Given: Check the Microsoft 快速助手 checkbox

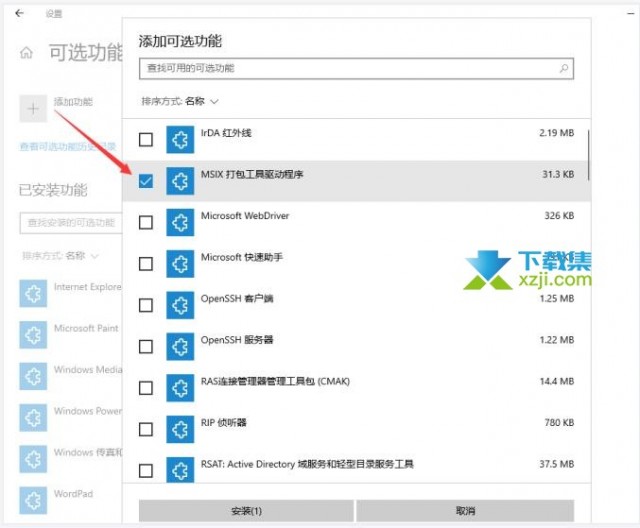Looking at the screenshot, I should tap(146, 264).
